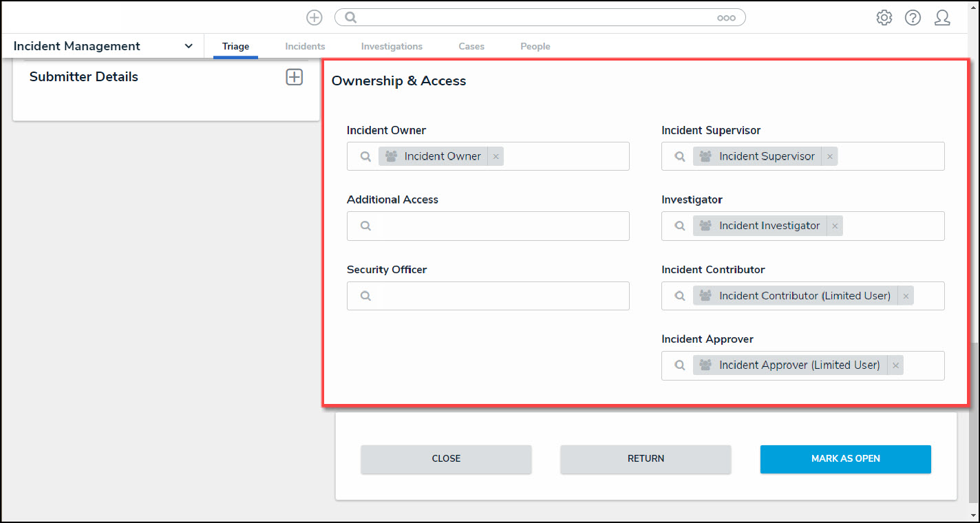Screen dimensions: 980x523
Task: Remove Incident Approver (Limited User) tag
Action: [895, 366]
